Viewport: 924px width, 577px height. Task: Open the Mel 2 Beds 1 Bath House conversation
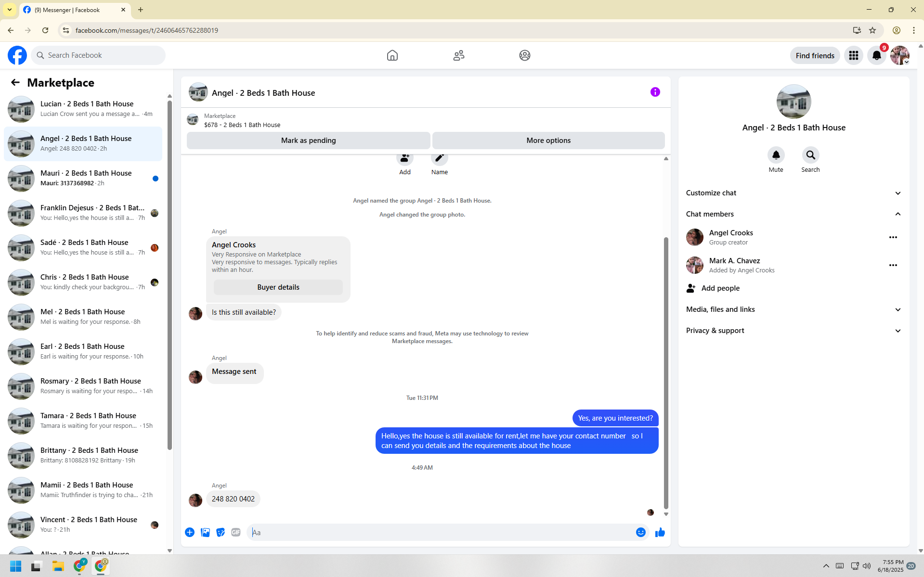click(x=83, y=317)
